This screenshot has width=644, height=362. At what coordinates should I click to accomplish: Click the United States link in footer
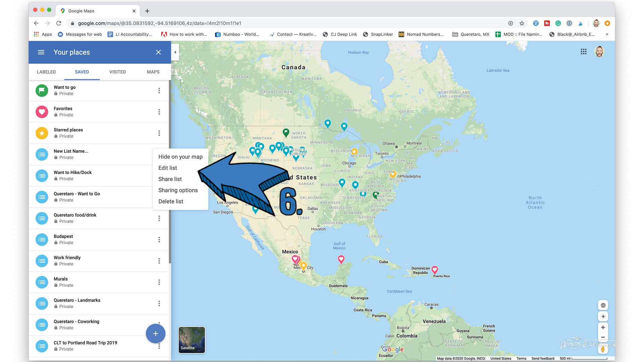(x=501, y=359)
